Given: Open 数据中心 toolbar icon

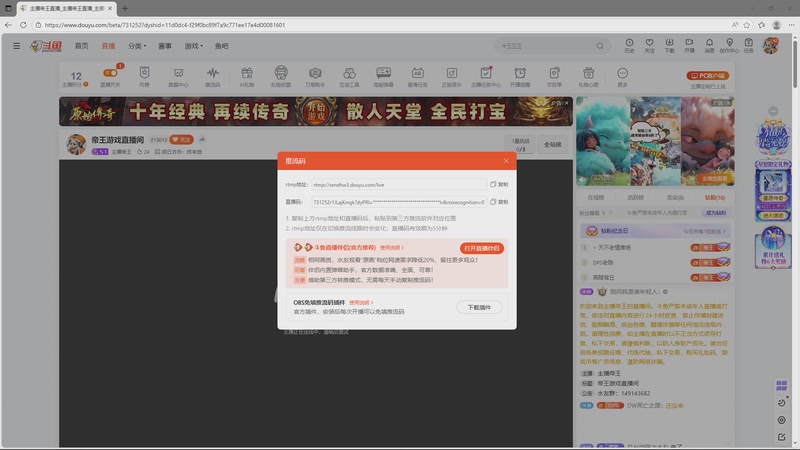Looking at the screenshot, I should click(x=179, y=77).
